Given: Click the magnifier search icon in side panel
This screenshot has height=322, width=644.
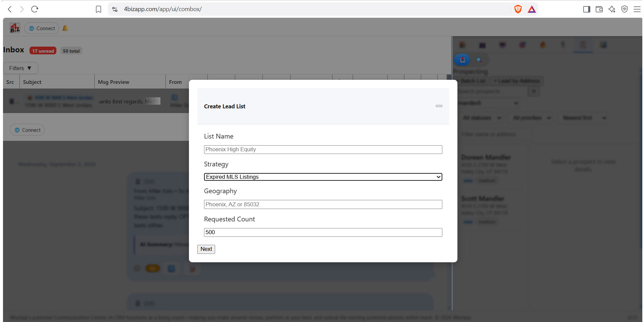Looking at the screenshot, I should point(479,60).
